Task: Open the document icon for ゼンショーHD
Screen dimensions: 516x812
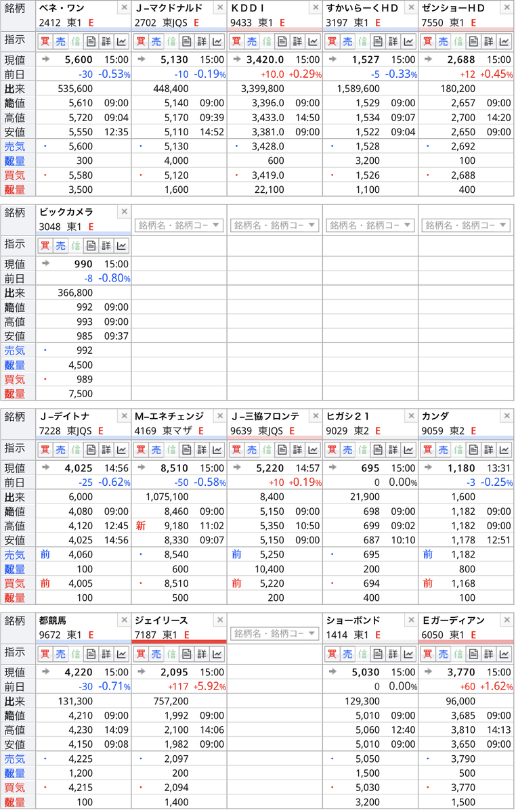Action: pos(473,41)
